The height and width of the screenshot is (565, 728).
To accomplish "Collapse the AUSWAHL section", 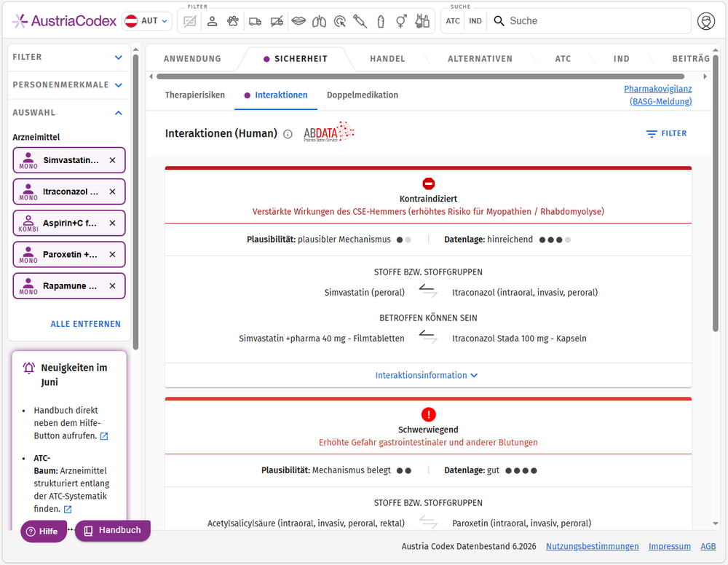I will click(x=67, y=113).
